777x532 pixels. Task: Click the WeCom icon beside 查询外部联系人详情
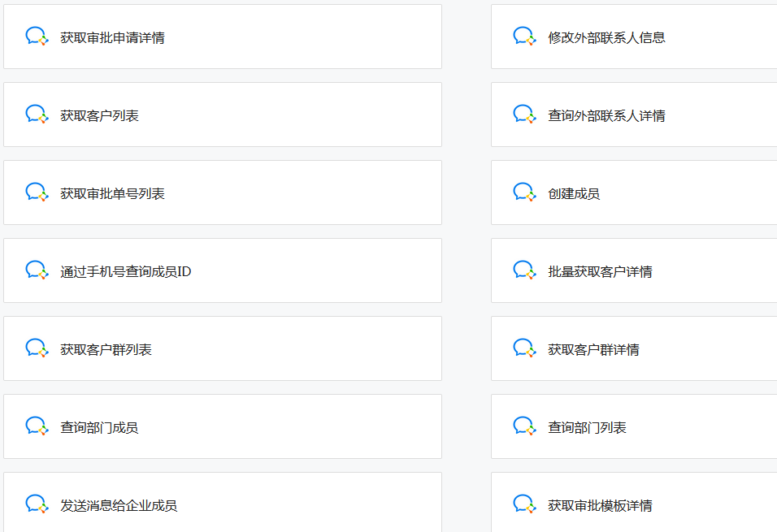coord(525,115)
